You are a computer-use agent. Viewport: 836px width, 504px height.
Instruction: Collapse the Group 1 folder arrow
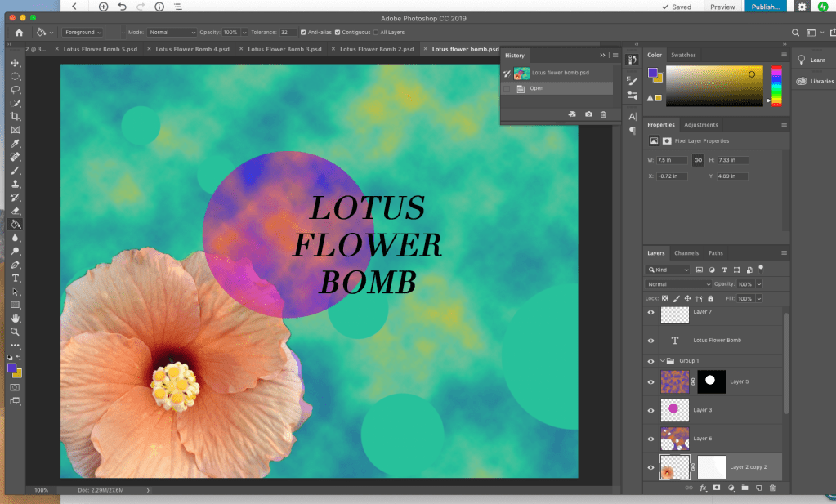coord(662,361)
